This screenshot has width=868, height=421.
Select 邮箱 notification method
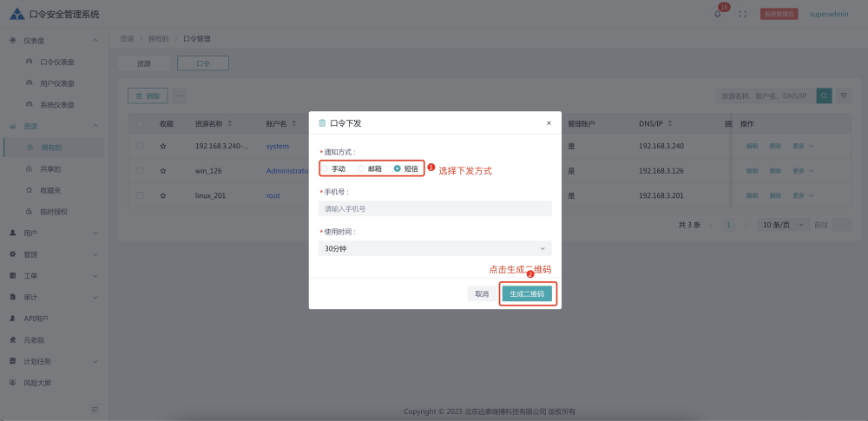(362, 168)
